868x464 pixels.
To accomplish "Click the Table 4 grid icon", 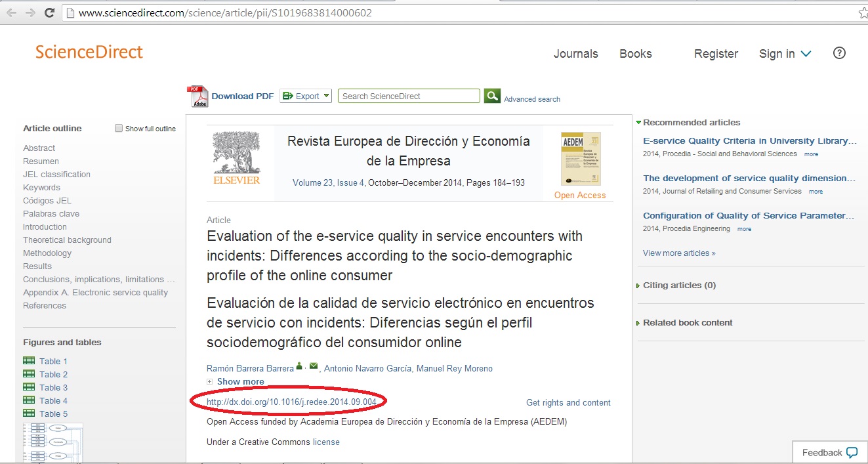I will tap(29, 400).
